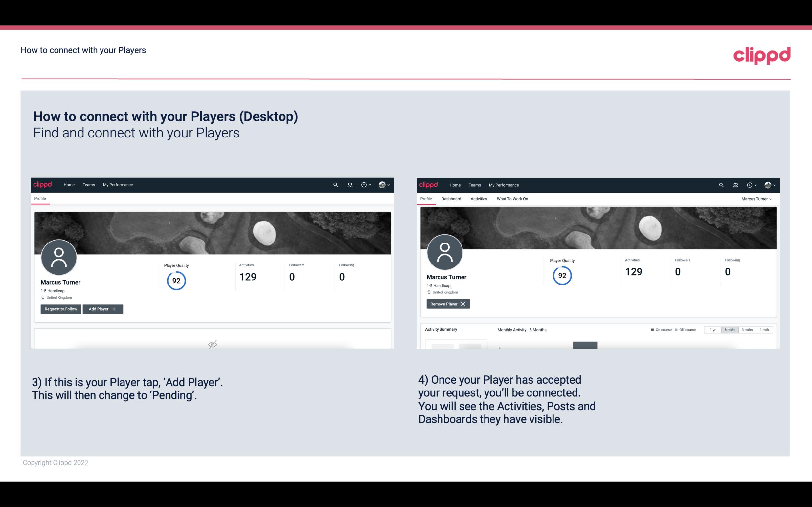
Task: Click the people/connections icon in left navbar
Action: [349, 185]
